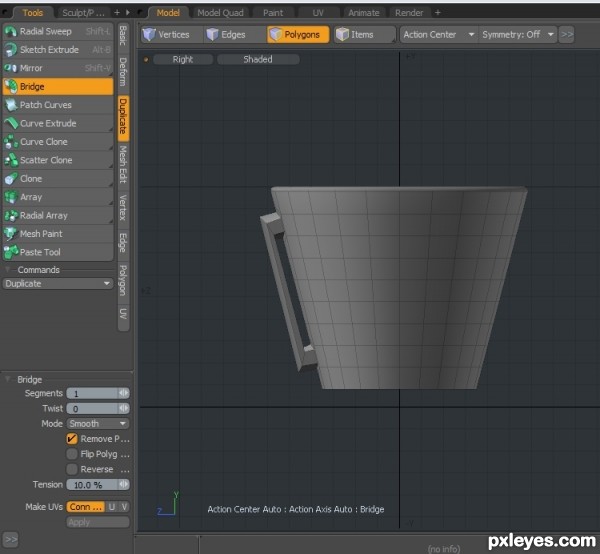Switch to Polygons selection mode
600x554 pixels.
pos(298,34)
